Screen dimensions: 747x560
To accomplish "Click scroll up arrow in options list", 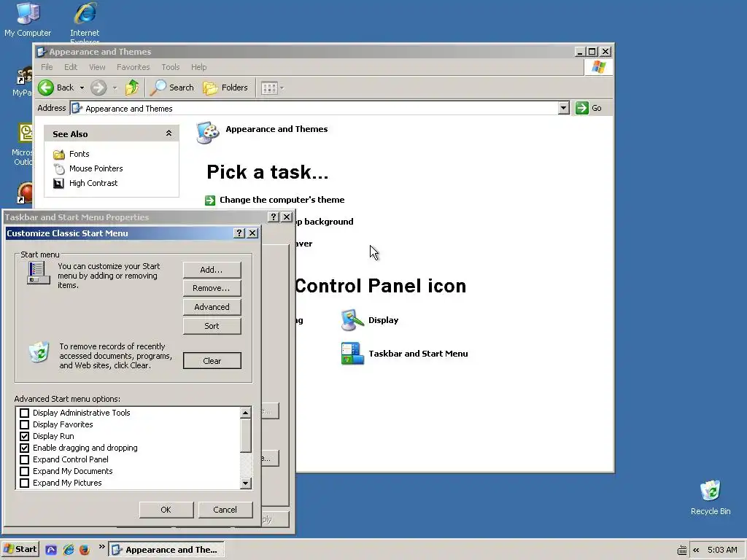I will [x=245, y=413].
